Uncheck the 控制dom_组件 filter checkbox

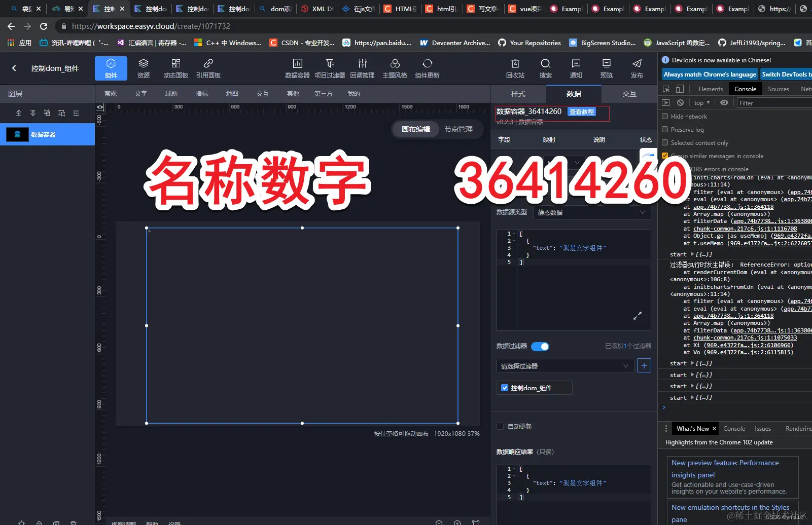[x=505, y=387]
